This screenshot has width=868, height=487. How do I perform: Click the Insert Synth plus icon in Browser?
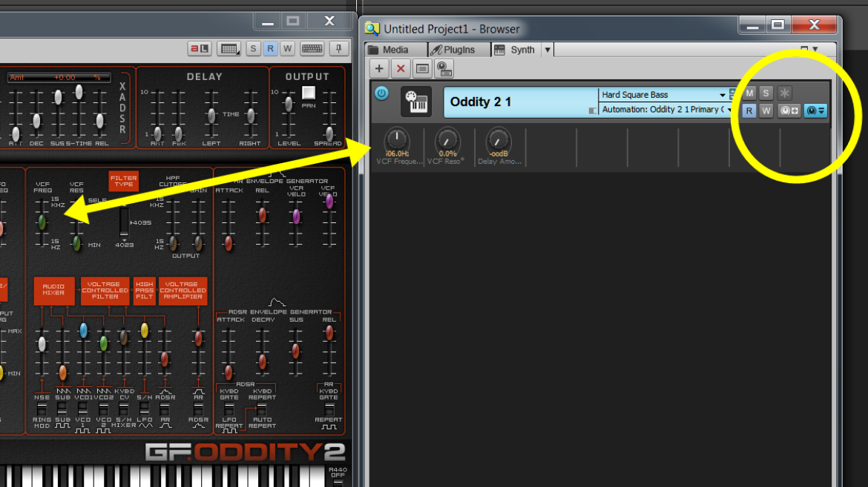[379, 69]
